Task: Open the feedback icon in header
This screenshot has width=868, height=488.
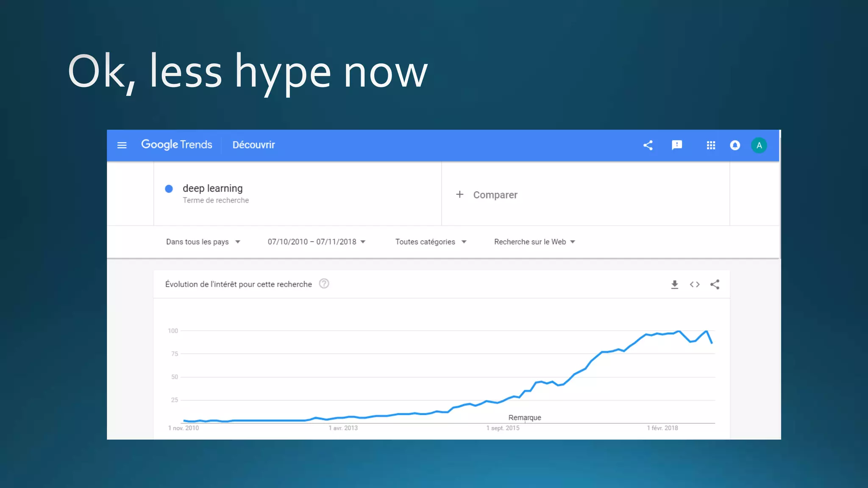Action: [677, 145]
